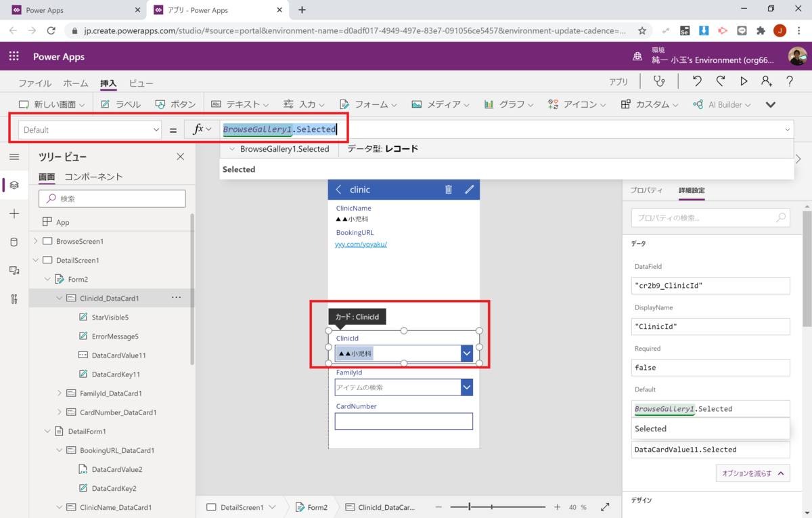Click the DisplayName property value field

point(710,326)
